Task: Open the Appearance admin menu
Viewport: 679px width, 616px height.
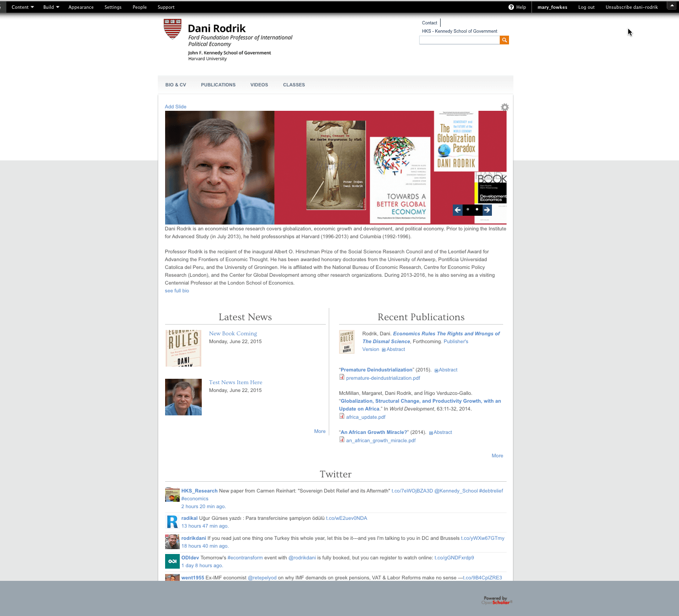Action: (x=81, y=7)
